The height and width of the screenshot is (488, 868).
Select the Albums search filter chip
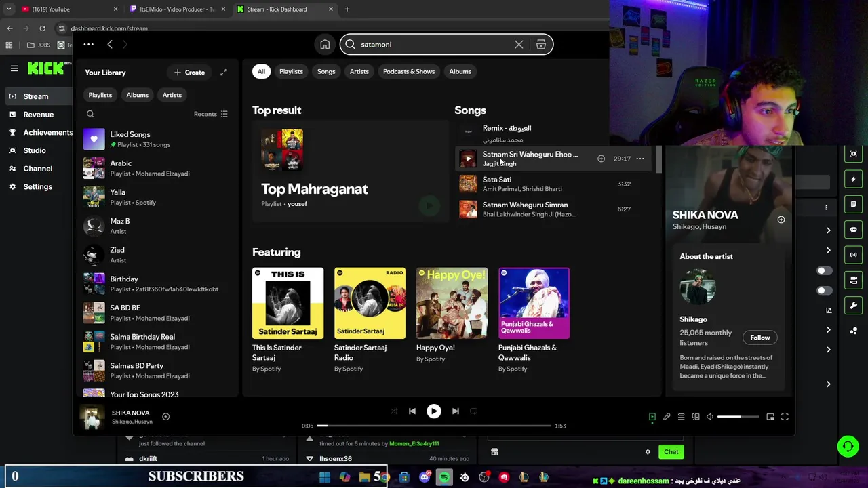point(460,71)
